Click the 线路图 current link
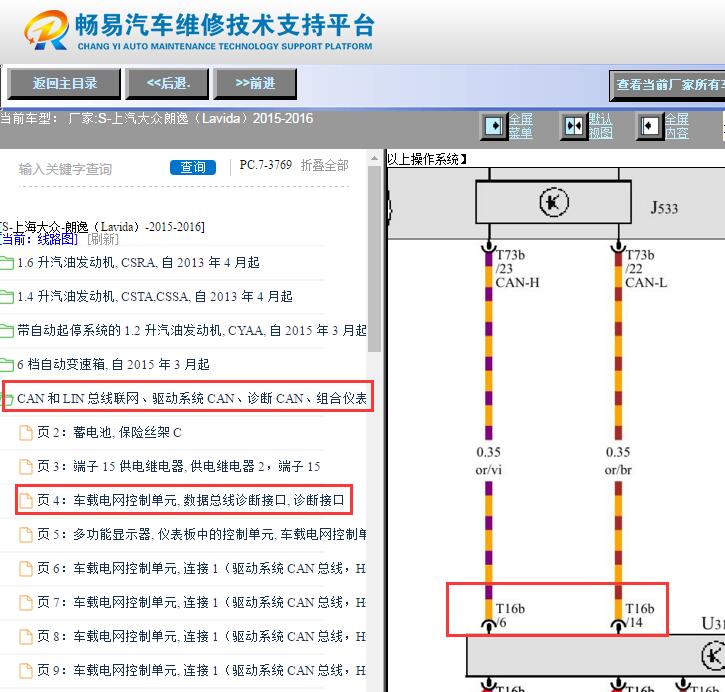 pos(57,239)
